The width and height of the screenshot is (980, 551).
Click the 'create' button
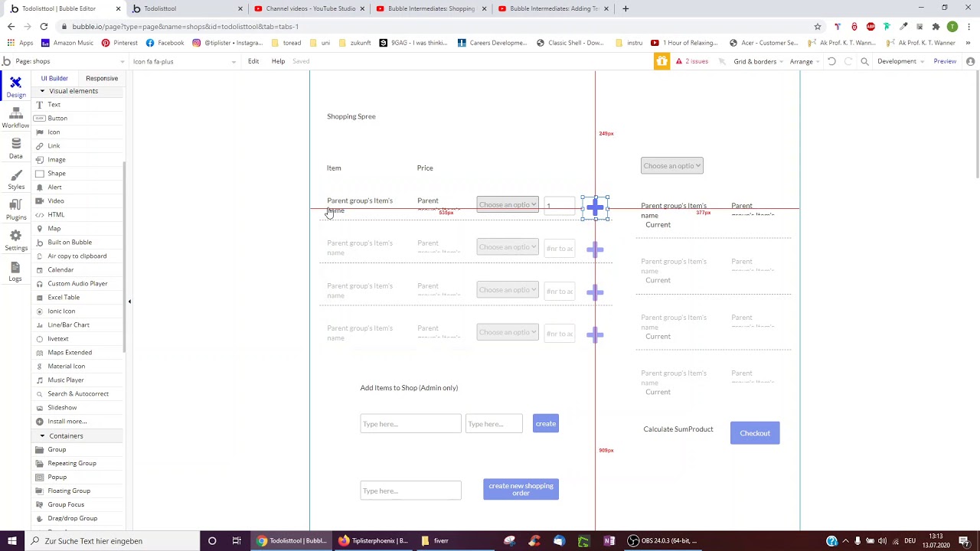coord(546,424)
